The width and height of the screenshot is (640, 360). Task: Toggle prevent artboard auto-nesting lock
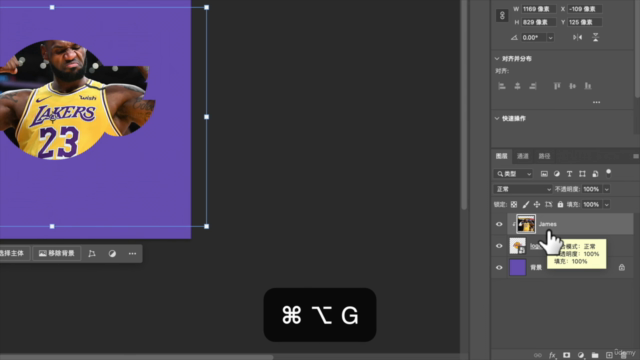tap(549, 204)
